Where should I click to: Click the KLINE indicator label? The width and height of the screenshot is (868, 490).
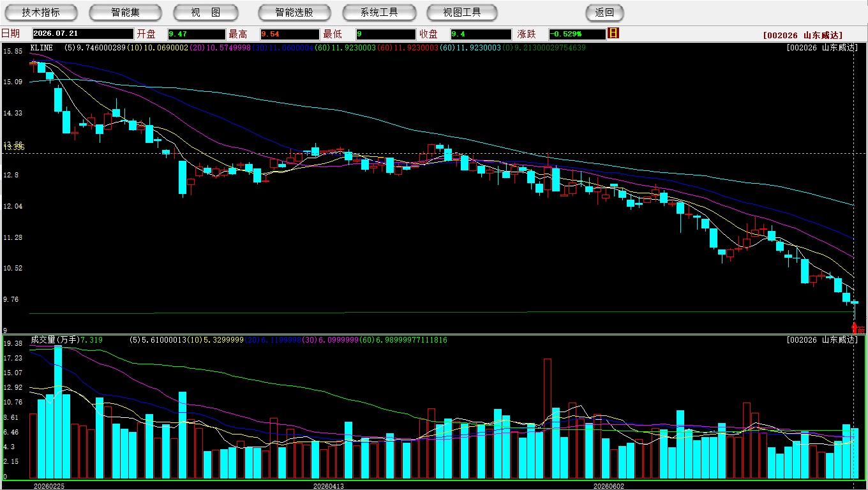[41, 48]
